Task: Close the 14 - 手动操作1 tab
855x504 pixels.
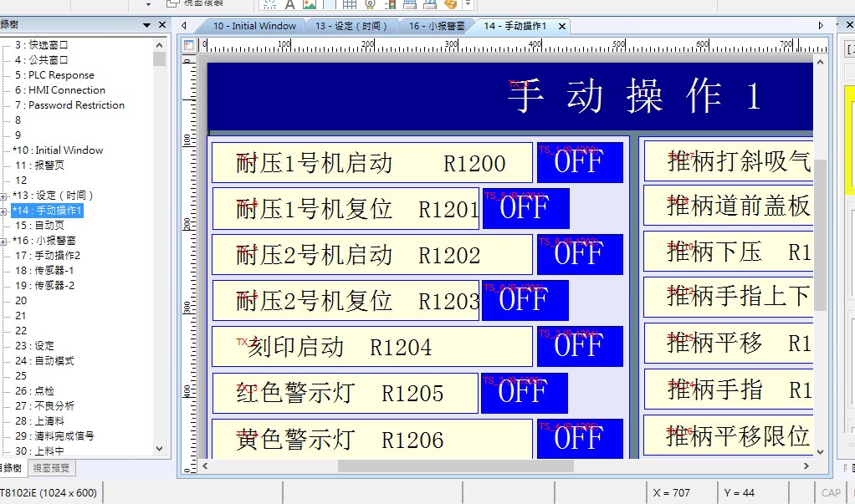Action: tap(562, 26)
